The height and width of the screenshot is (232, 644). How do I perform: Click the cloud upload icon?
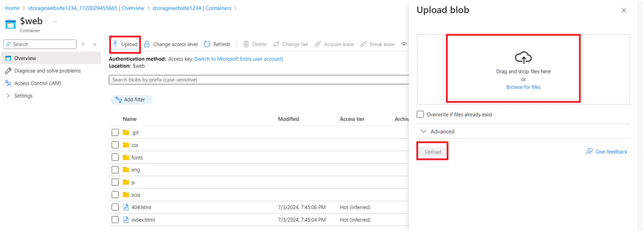tap(523, 58)
